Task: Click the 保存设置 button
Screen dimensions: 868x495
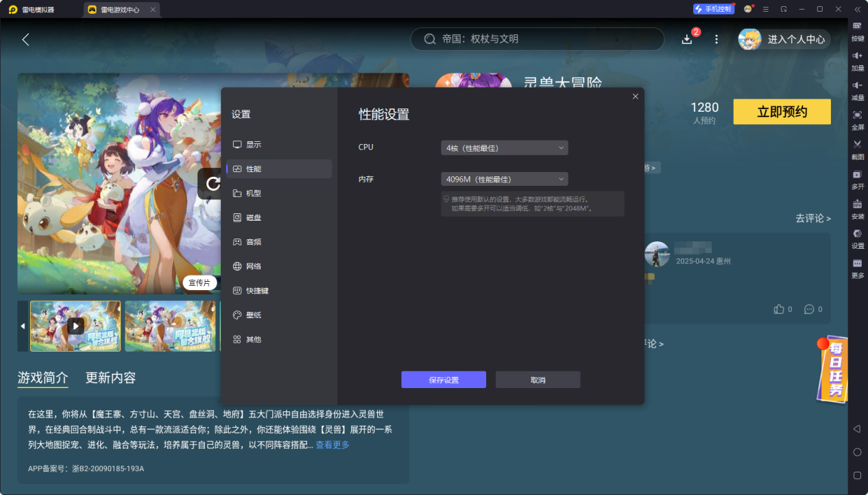Action: point(444,380)
